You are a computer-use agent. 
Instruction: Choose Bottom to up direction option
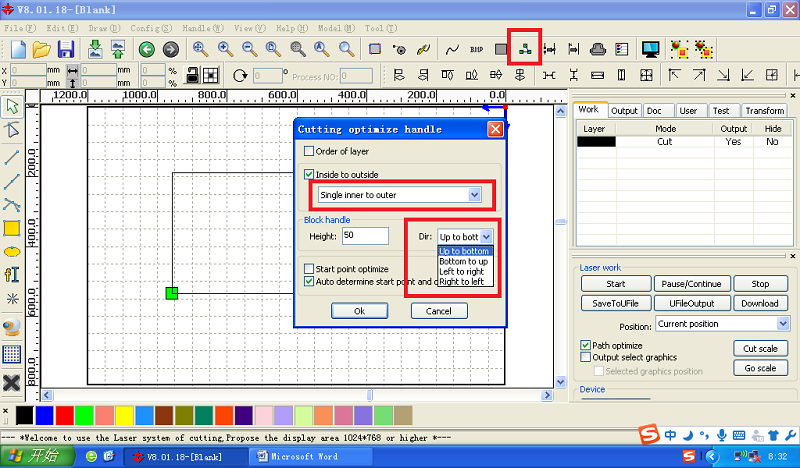click(x=463, y=261)
